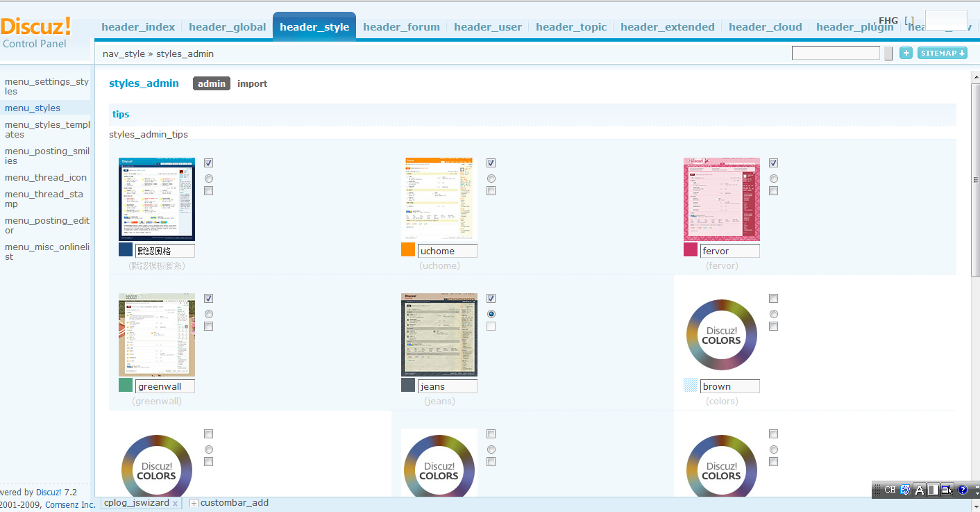Click the Discuz! COLORS wheel for brown

pos(721,335)
